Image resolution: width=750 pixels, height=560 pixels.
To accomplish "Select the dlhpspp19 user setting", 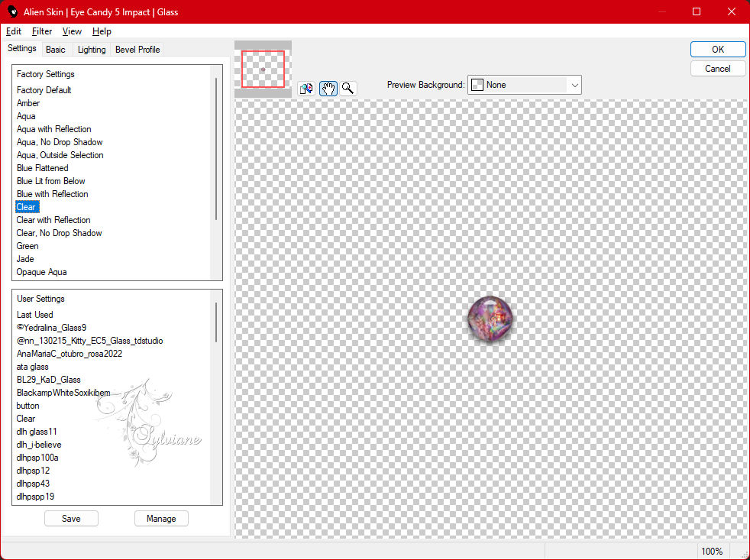I will (x=35, y=497).
